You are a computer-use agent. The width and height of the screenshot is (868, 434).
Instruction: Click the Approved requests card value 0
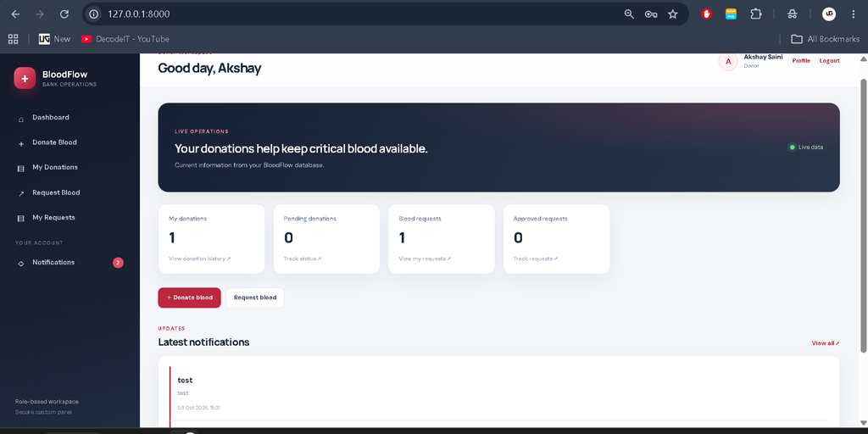[x=518, y=238]
